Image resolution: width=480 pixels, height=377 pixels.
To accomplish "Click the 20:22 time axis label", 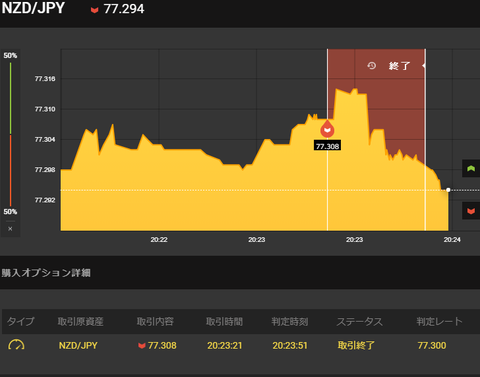I will click(159, 239).
